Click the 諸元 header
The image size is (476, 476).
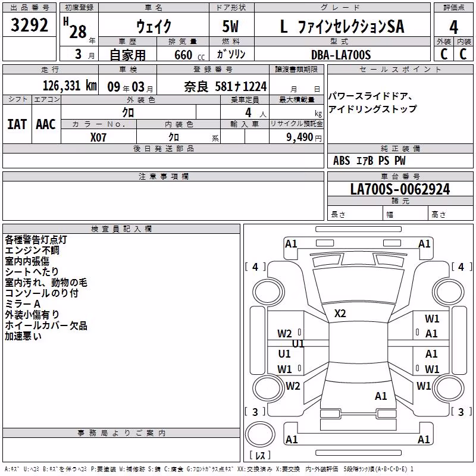[x=400, y=201]
